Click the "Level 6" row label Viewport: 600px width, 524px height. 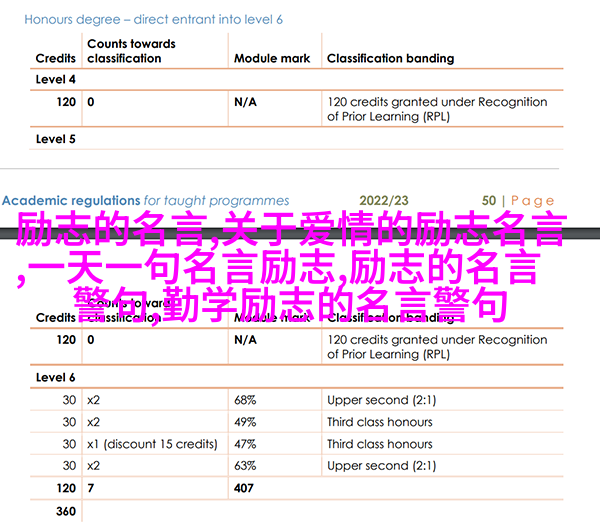[x=56, y=377]
